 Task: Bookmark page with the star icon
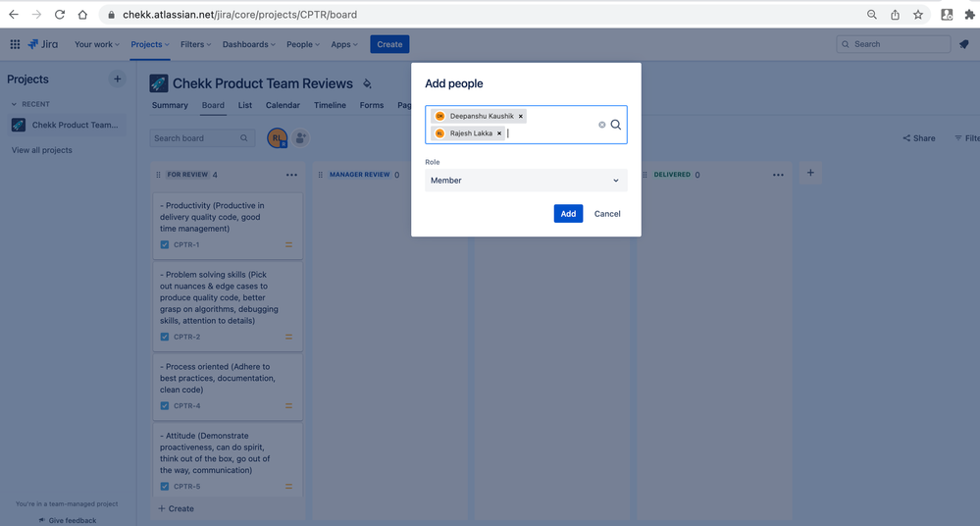(917, 15)
